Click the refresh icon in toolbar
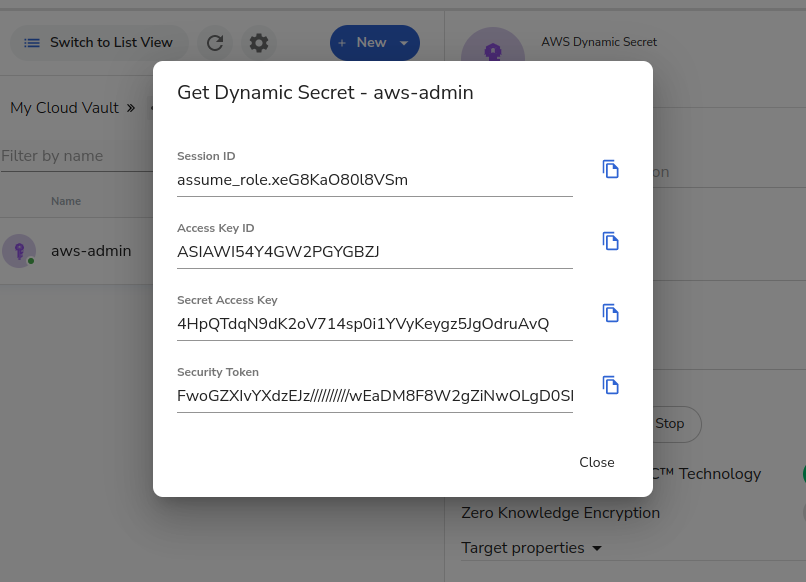 coord(215,43)
